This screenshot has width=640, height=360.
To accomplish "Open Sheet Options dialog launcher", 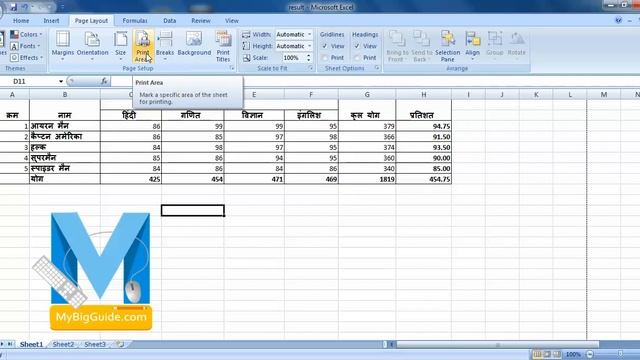I will (377, 68).
